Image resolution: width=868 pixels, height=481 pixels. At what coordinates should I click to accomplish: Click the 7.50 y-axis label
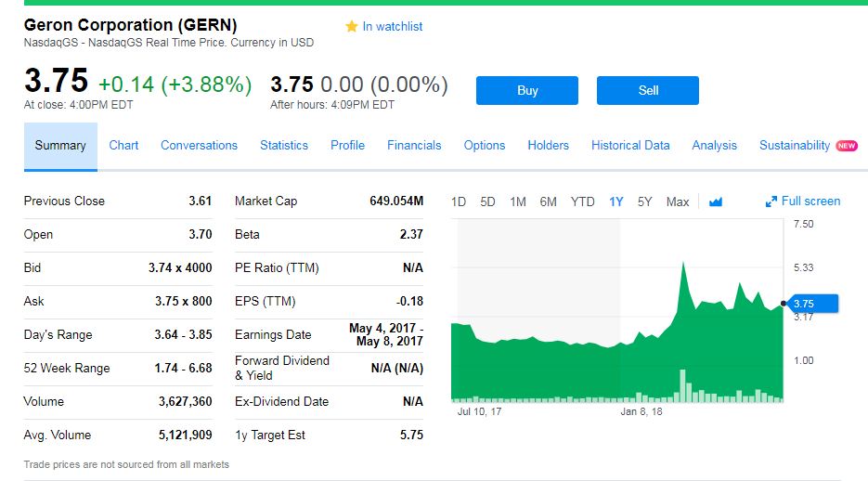(803, 224)
